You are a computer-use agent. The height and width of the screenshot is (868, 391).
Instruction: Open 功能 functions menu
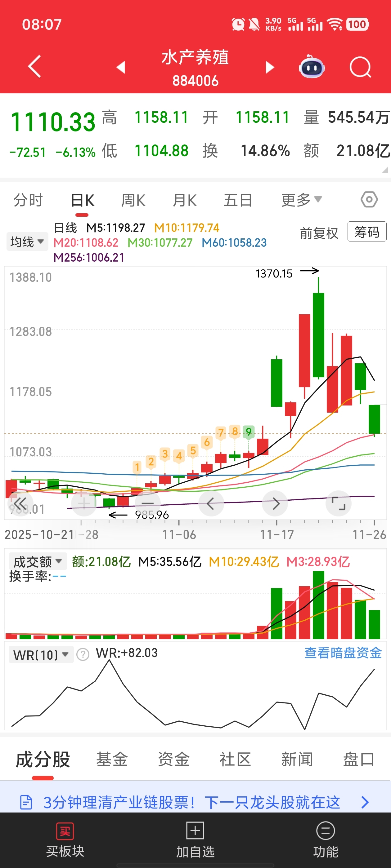click(x=326, y=839)
